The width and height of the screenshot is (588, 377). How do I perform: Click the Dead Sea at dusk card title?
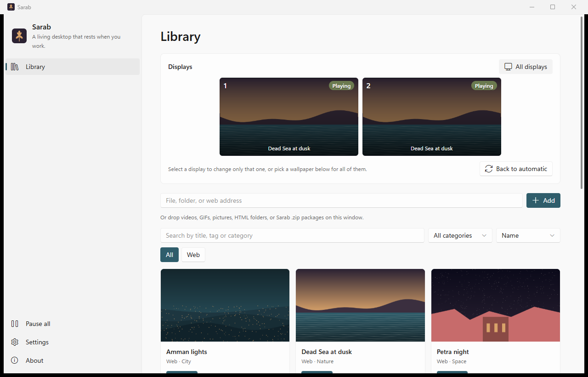(327, 352)
